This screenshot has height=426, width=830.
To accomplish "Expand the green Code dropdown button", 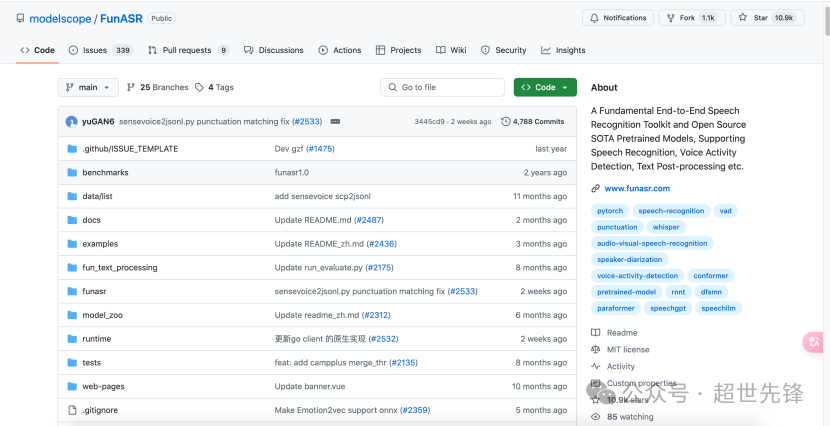I will tap(545, 87).
